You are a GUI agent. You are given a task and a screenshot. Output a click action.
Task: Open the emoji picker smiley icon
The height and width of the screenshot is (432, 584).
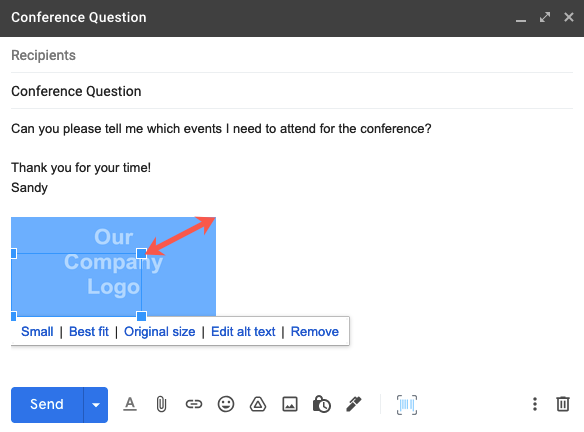[x=226, y=404]
